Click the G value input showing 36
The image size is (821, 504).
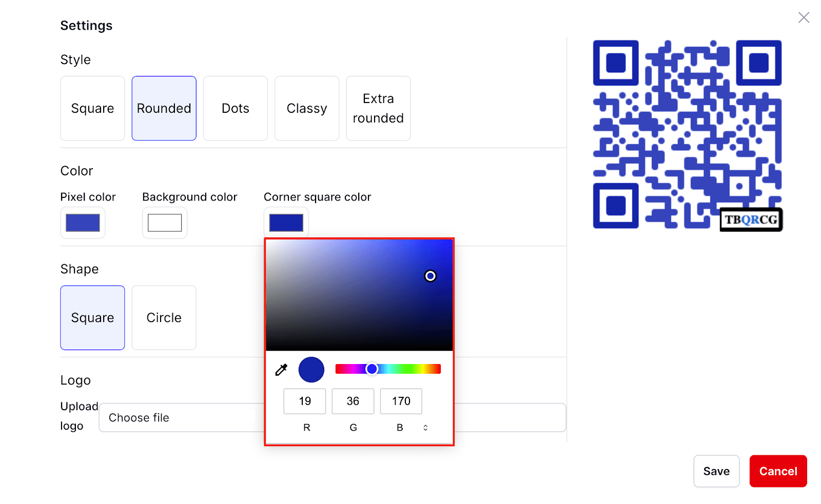(x=353, y=401)
